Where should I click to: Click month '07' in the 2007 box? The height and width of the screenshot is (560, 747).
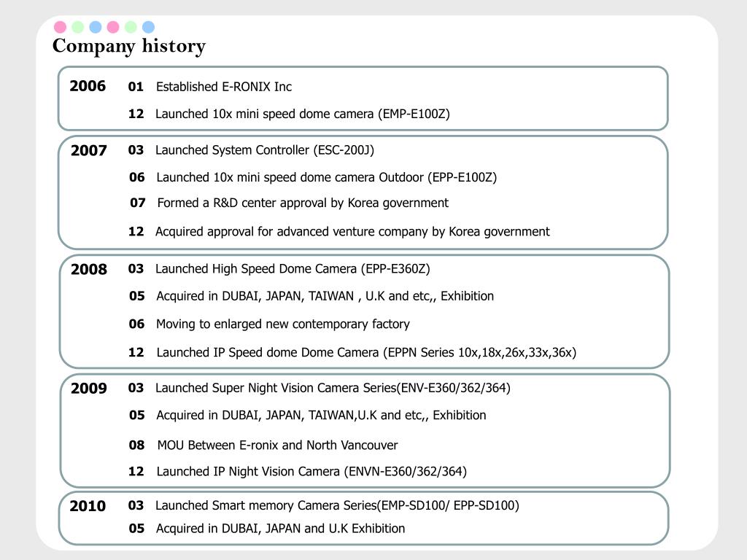tap(138, 203)
